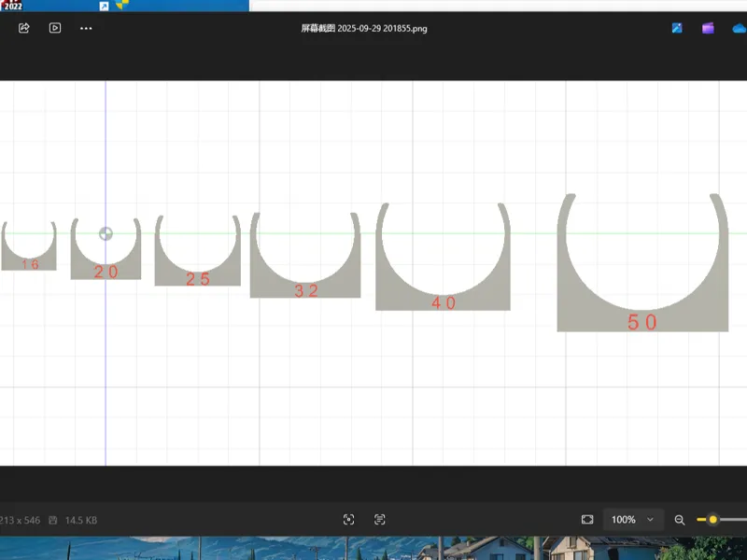Click the file name title 201855.png
Viewport: 747px width, 560px height.
(x=364, y=29)
